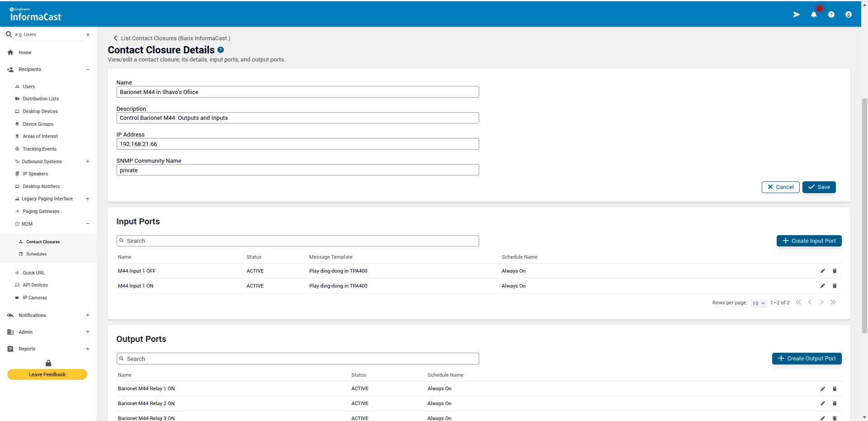Edit the M44 Input 1 OFF port
Viewport: 868px width, 421px height.
click(822, 271)
